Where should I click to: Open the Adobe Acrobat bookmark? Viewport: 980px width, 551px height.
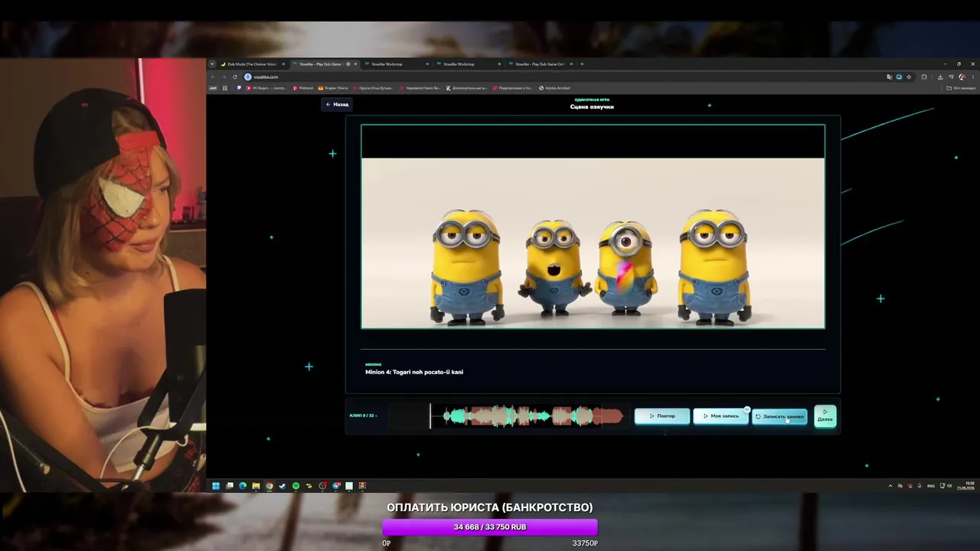click(x=554, y=88)
